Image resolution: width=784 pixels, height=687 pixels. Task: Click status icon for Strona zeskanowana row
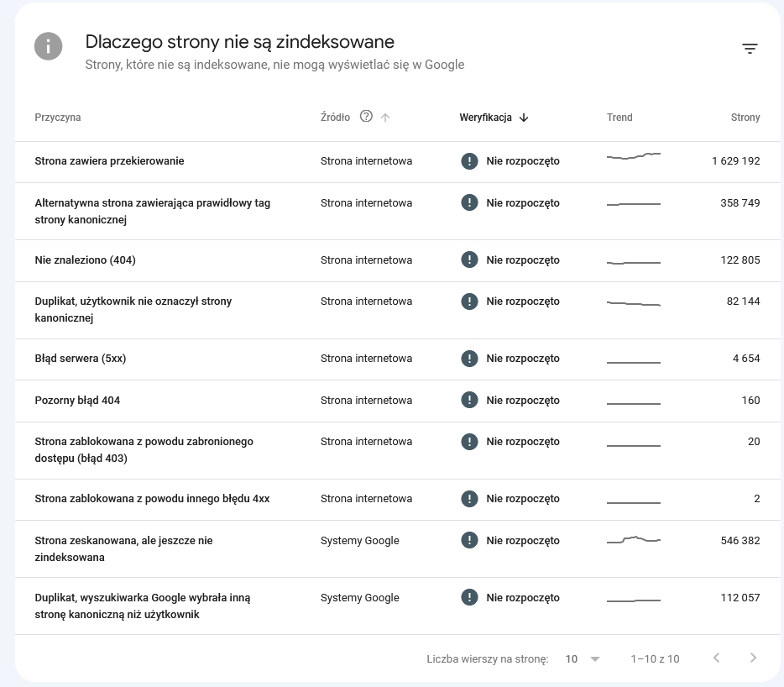pyautogui.click(x=469, y=540)
